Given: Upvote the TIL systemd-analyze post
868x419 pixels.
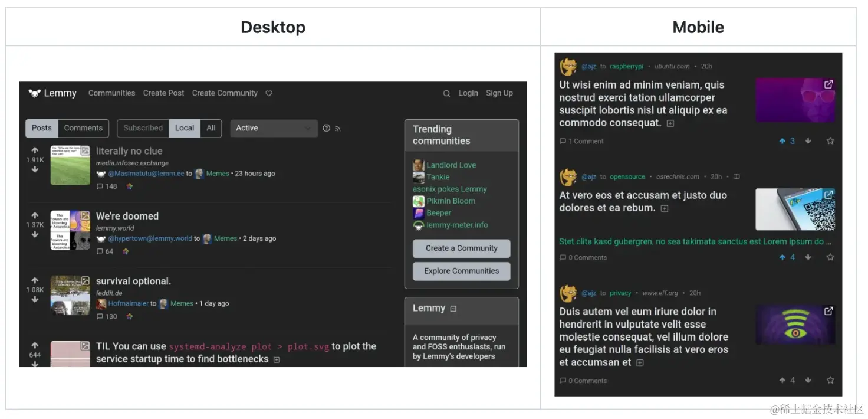Looking at the screenshot, I should (x=35, y=345).
